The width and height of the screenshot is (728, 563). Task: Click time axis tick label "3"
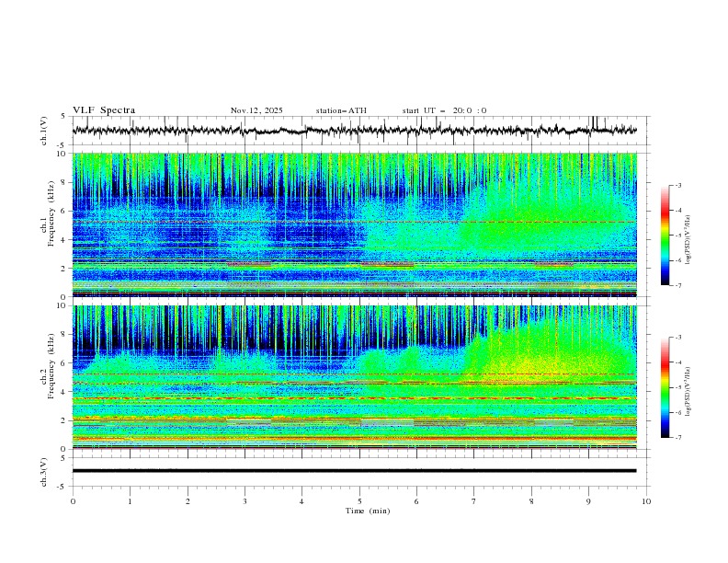click(245, 501)
